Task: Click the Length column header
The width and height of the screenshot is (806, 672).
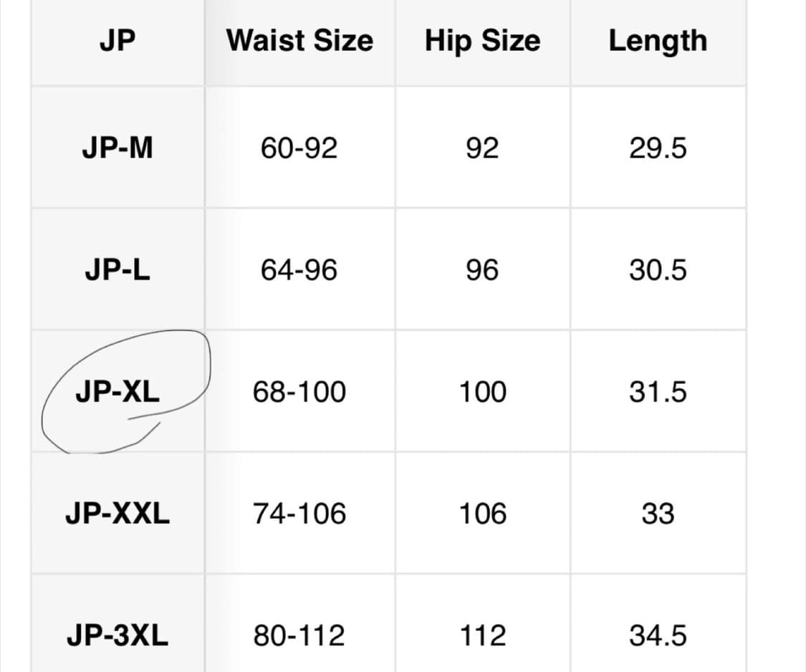Action: coord(658,41)
